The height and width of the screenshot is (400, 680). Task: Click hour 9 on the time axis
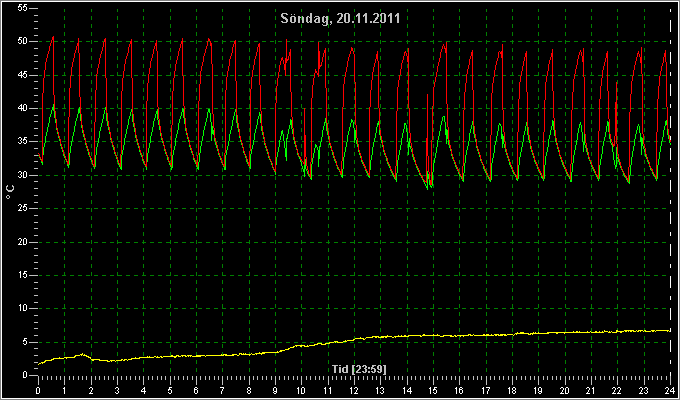(275, 390)
